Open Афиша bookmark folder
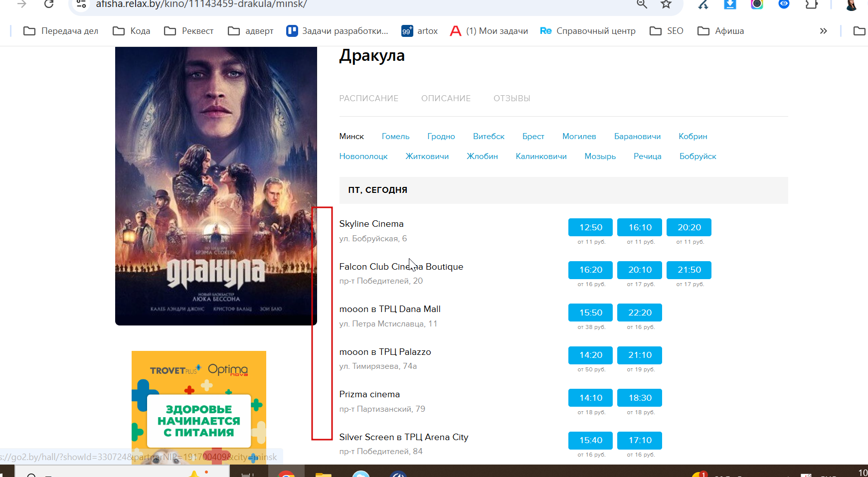The image size is (868, 477). click(x=721, y=31)
